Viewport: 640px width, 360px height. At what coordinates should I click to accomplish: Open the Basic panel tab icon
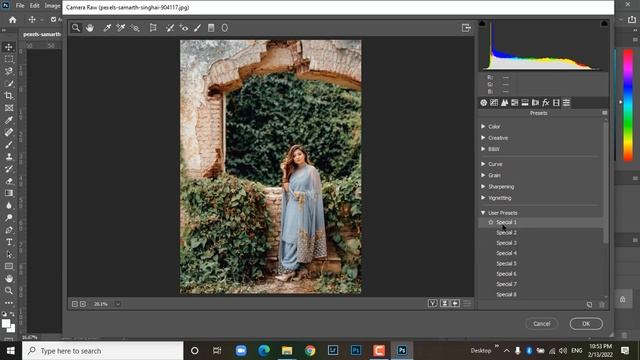(484, 102)
